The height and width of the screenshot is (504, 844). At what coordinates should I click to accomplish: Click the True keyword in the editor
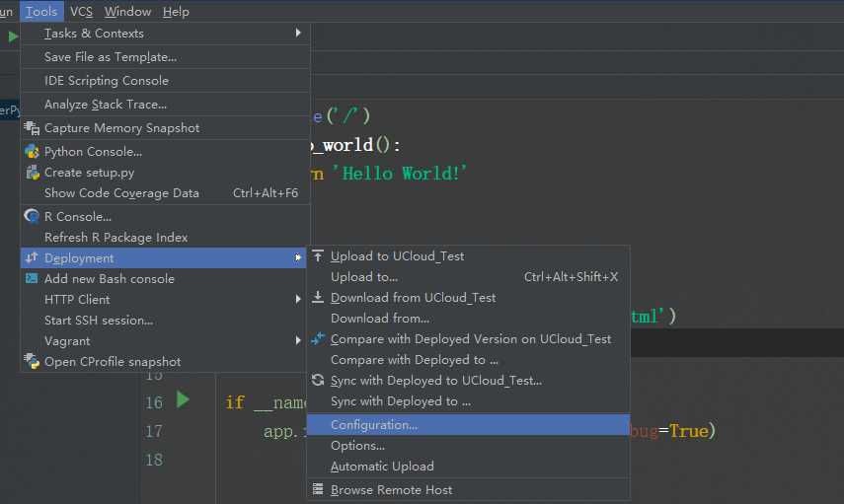coord(688,431)
